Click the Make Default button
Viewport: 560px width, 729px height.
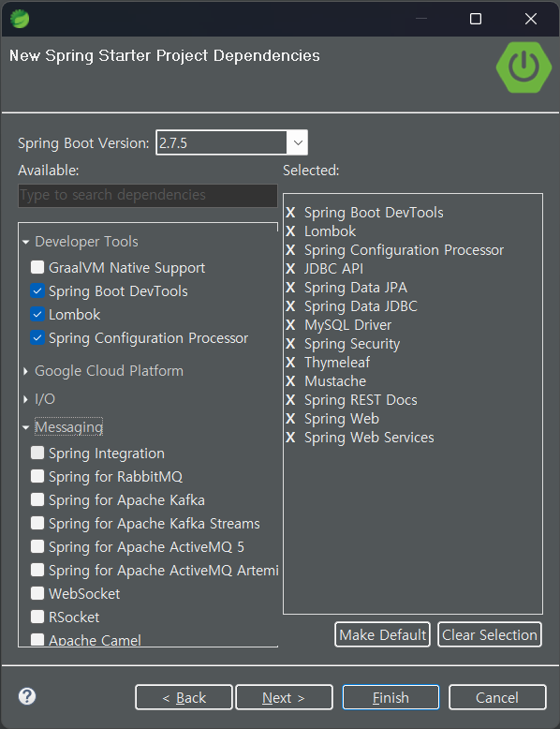pyautogui.click(x=382, y=634)
